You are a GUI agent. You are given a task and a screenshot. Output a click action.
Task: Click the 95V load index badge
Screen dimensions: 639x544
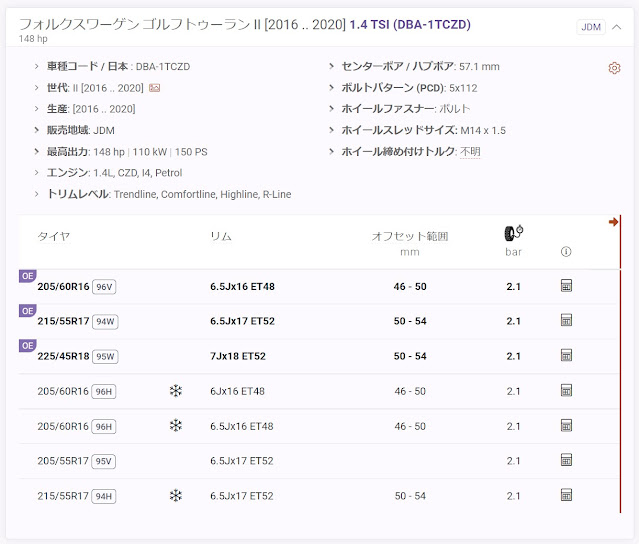[x=104, y=461]
